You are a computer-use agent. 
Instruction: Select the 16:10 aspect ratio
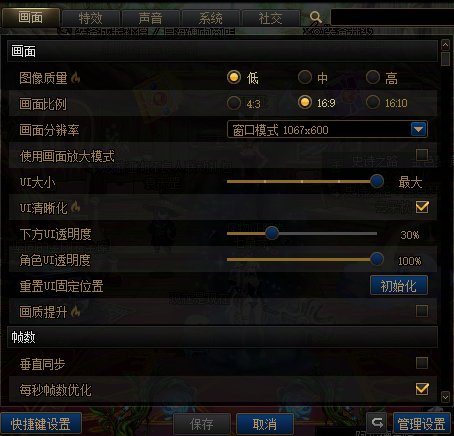(373, 103)
